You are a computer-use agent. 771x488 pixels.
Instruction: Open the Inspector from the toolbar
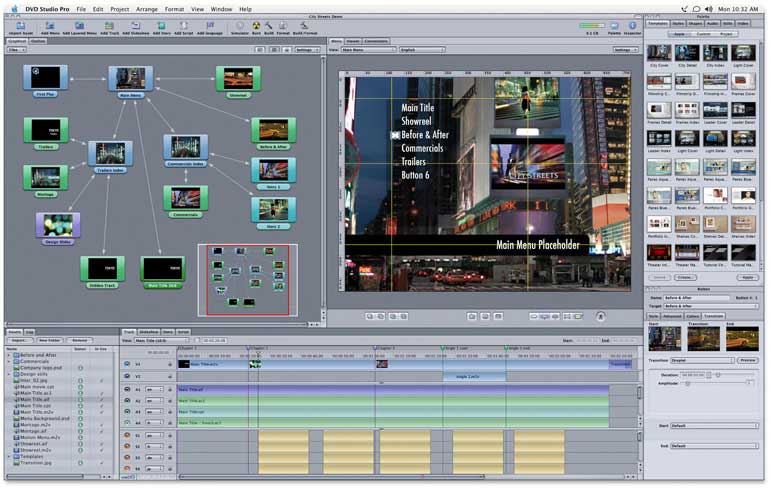coord(632,26)
